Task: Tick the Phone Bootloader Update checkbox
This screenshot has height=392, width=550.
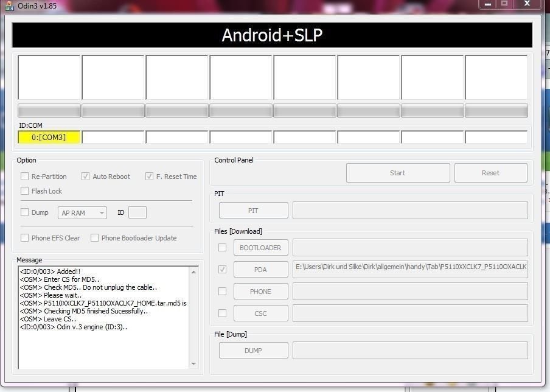Action: tap(94, 238)
